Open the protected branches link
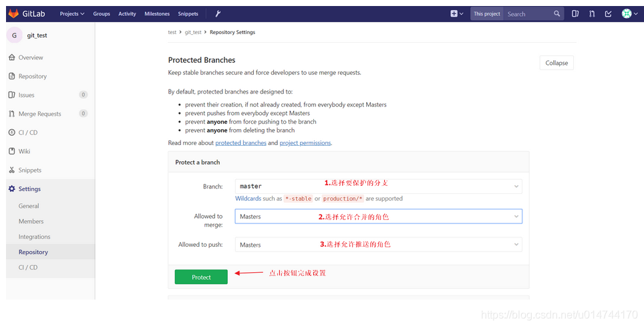 [240, 142]
